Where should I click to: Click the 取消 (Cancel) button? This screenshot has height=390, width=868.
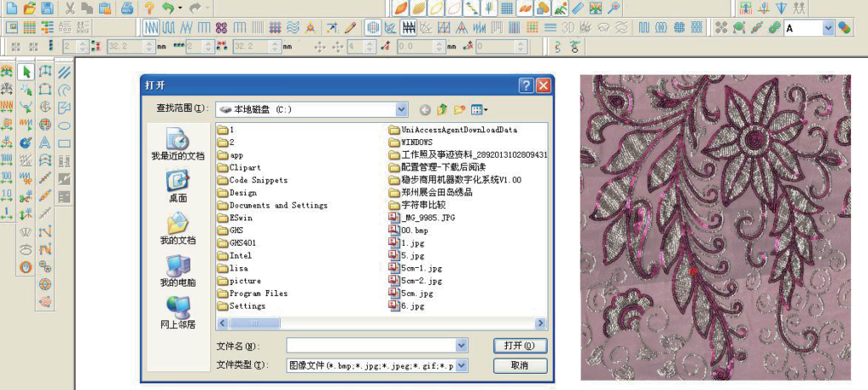pyautogui.click(x=520, y=365)
